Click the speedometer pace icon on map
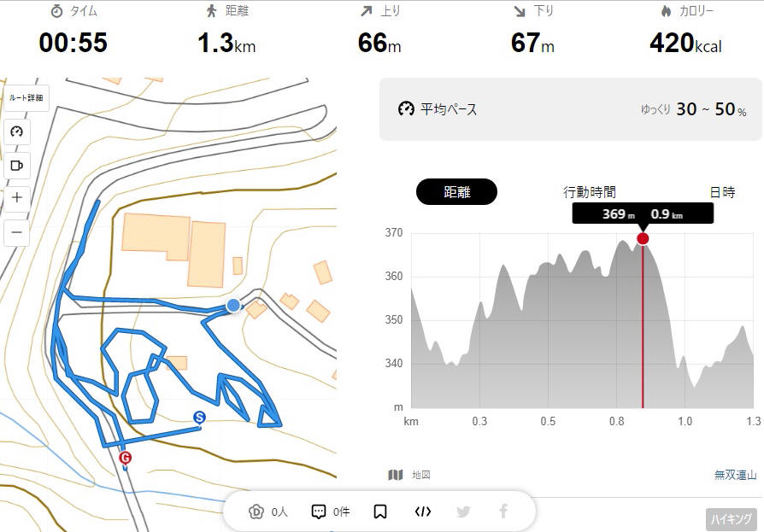The image size is (764, 532). (17, 132)
